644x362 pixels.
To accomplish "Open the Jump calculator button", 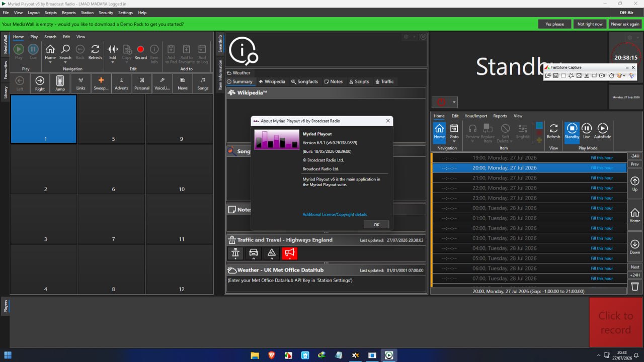I will pyautogui.click(x=60, y=83).
